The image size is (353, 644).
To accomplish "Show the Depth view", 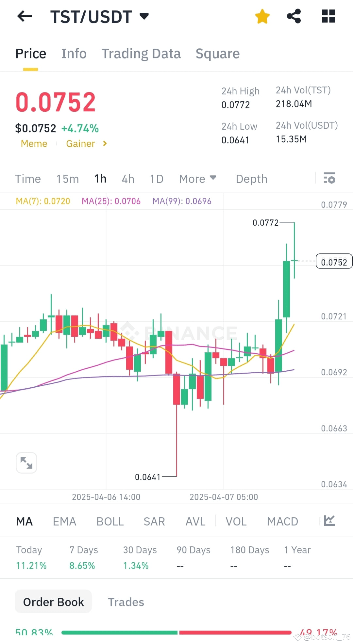I will point(251,179).
